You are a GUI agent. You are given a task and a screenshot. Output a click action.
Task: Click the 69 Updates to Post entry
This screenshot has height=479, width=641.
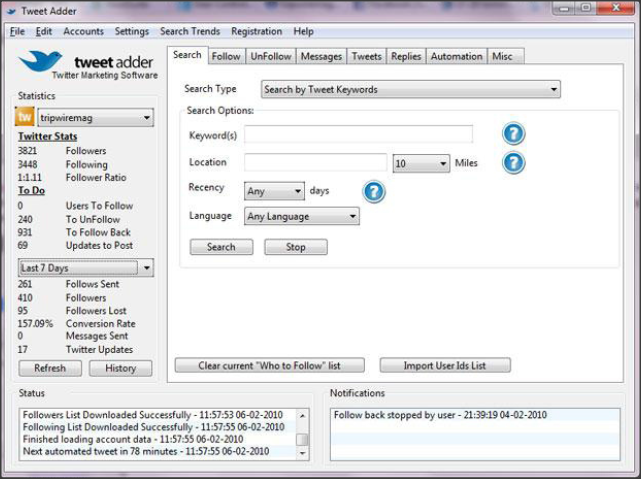click(75, 245)
